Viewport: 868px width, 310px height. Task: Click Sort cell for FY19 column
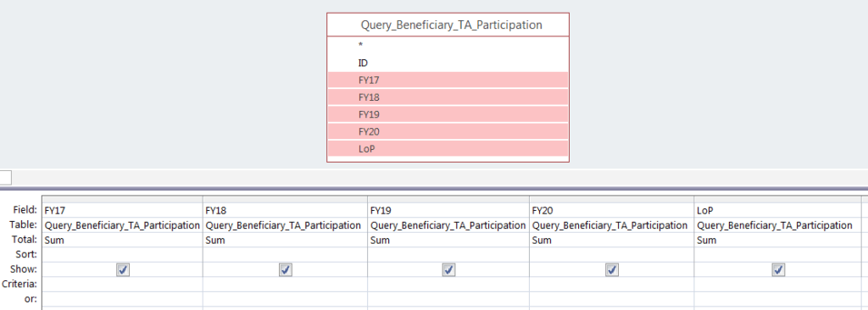tap(448, 255)
